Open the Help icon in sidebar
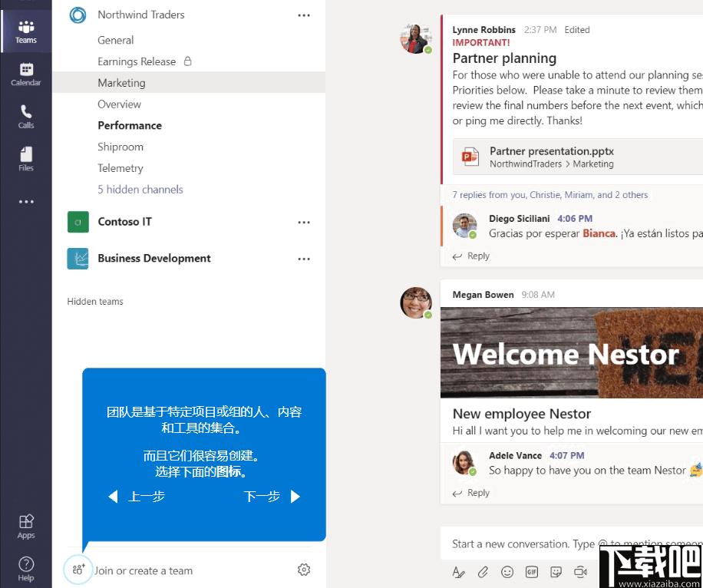703x588 pixels. tap(26, 569)
